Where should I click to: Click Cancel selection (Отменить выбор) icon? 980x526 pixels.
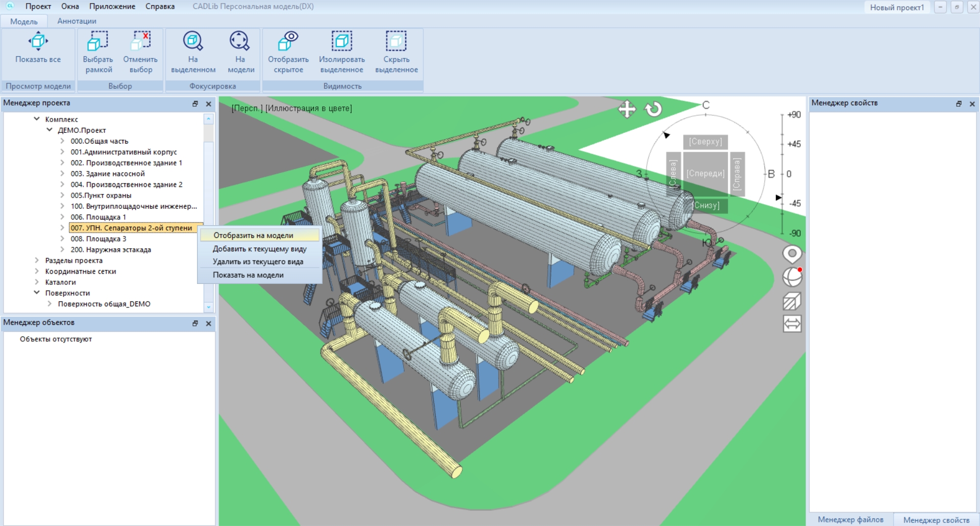click(x=141, y=41)
